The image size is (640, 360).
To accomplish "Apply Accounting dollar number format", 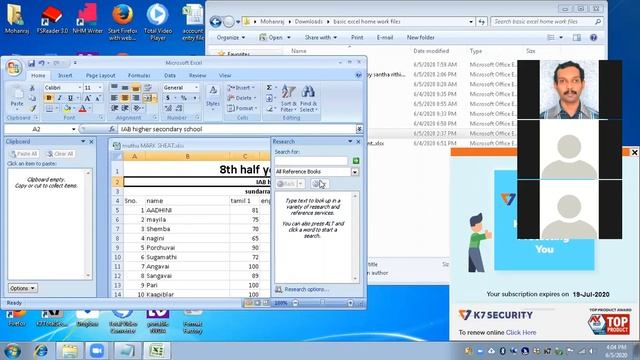I will (x=168, y=98).
